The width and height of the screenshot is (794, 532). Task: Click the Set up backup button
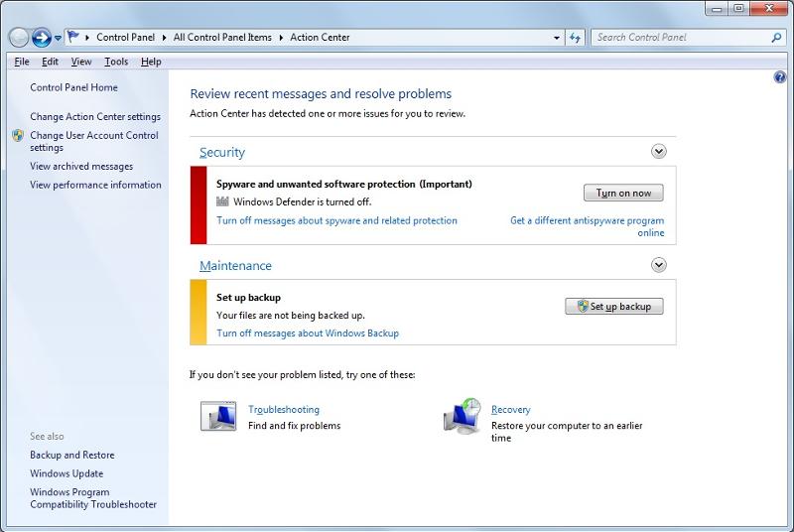tap(614, 307)
